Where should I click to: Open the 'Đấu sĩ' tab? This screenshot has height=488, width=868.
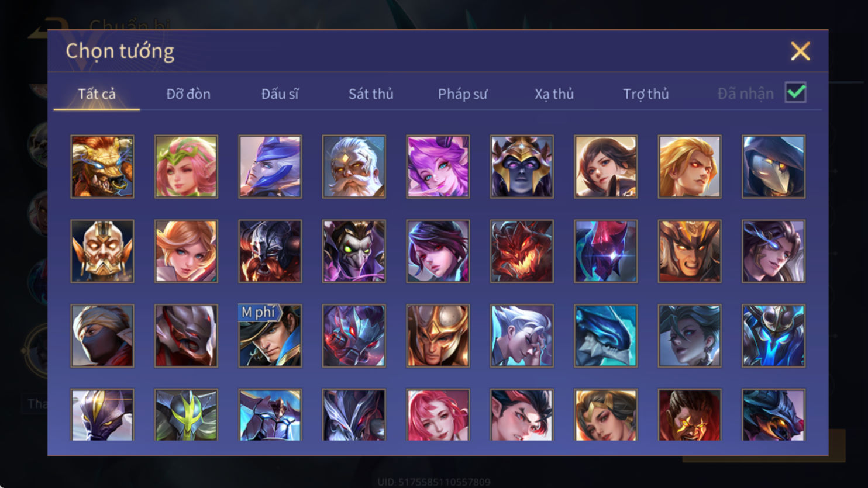click(280, 94)
